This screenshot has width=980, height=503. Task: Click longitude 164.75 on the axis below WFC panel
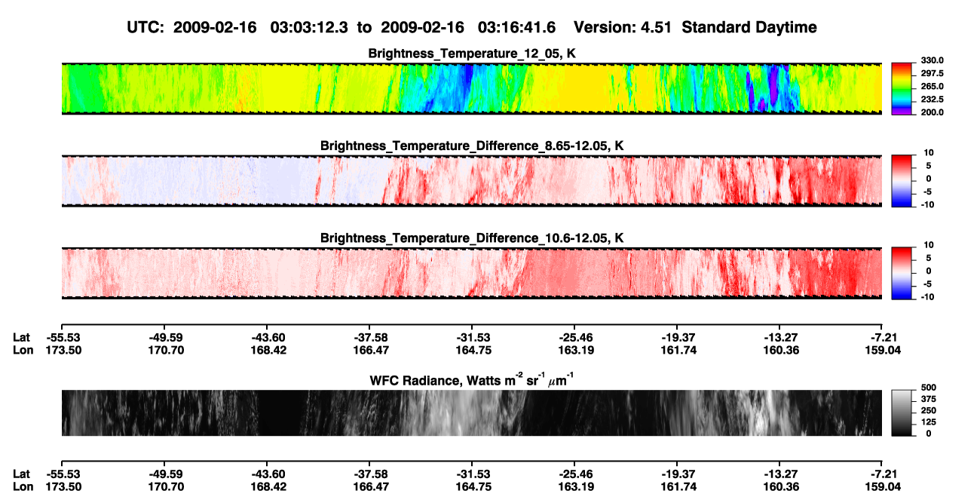(472, 486)
